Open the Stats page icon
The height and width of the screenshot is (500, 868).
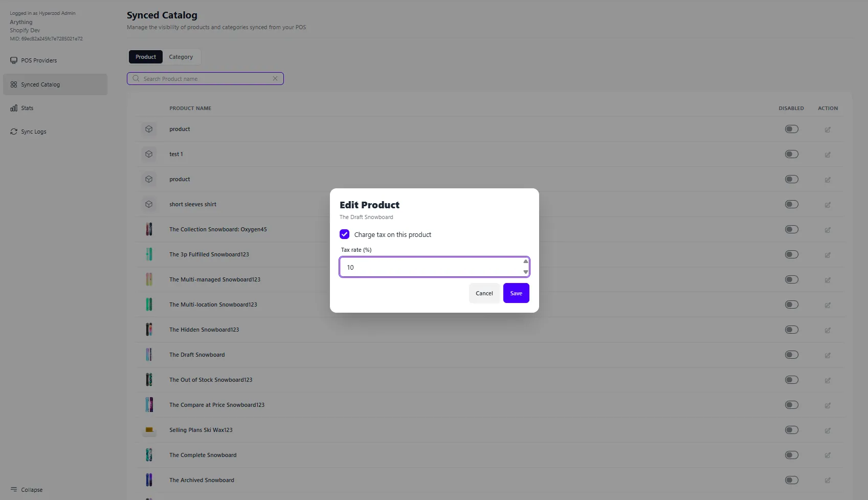click(x=14, y=108)
